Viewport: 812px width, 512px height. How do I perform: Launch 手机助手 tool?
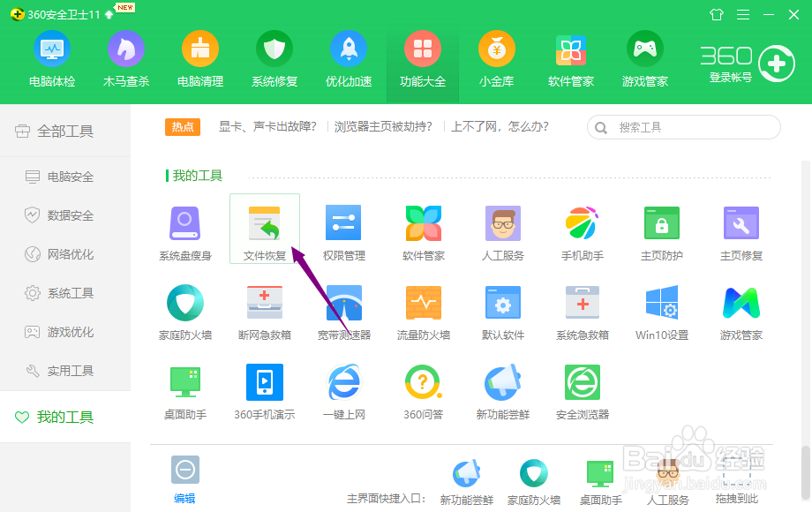(582, 232)
